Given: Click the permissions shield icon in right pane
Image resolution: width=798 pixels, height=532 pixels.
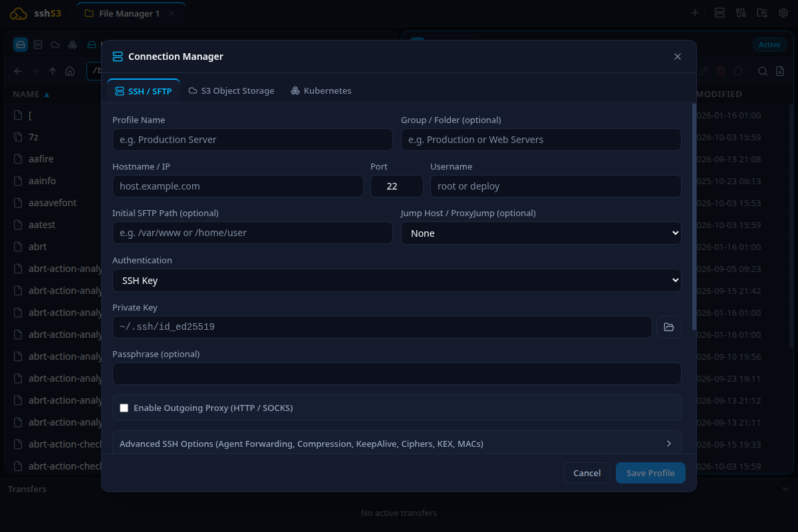Looking at the screenshot, I should point(738,71).
